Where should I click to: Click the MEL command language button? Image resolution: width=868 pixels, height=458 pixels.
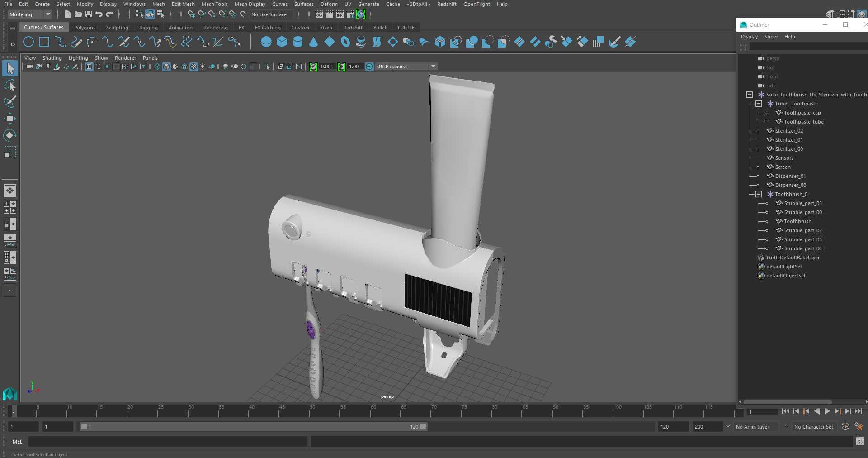click(17, 442)
